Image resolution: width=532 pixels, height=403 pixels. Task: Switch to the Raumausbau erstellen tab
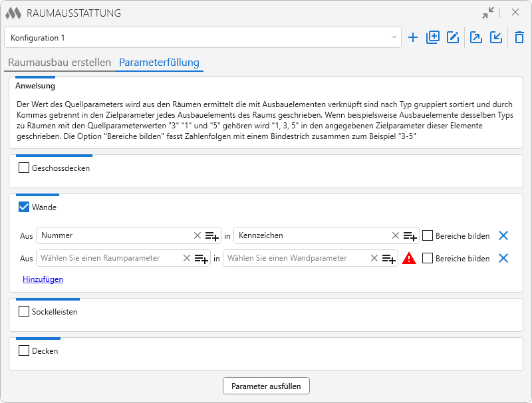pyautogui.click(x=59, y=63)
